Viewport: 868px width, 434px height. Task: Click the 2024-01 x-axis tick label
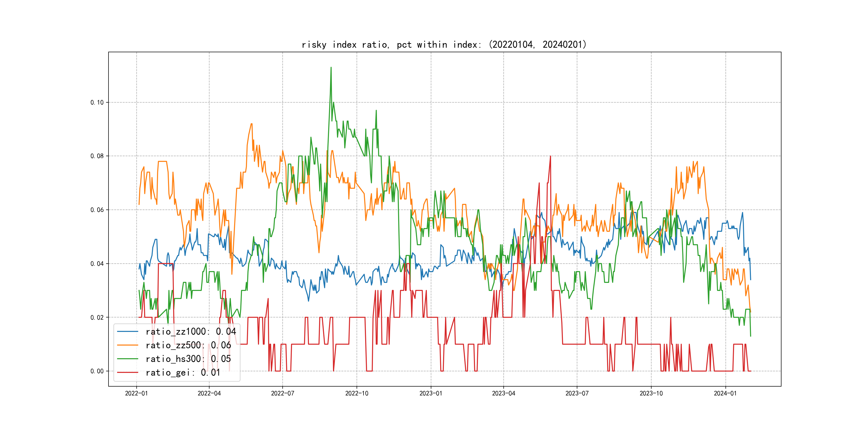click(725, 393)
